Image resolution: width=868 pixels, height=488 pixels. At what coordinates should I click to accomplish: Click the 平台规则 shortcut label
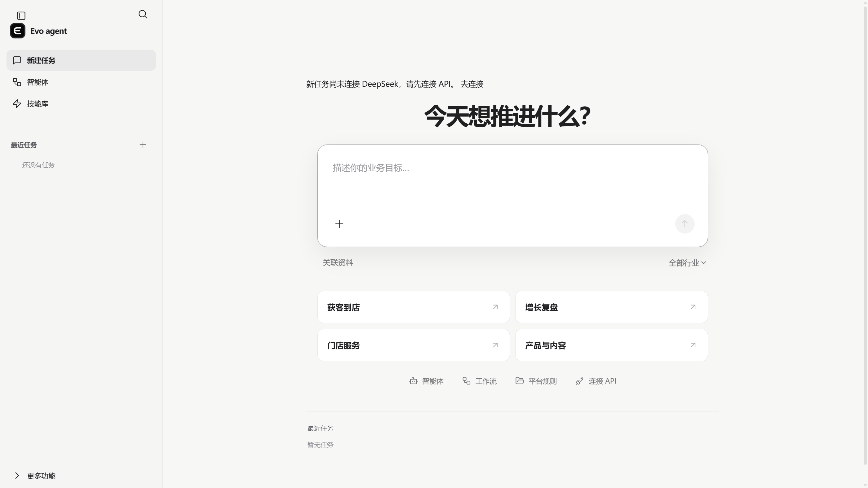[x=542, y=381]
